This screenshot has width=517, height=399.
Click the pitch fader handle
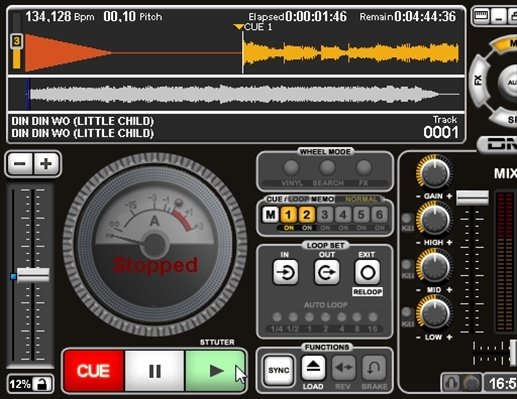pos(33,275)
